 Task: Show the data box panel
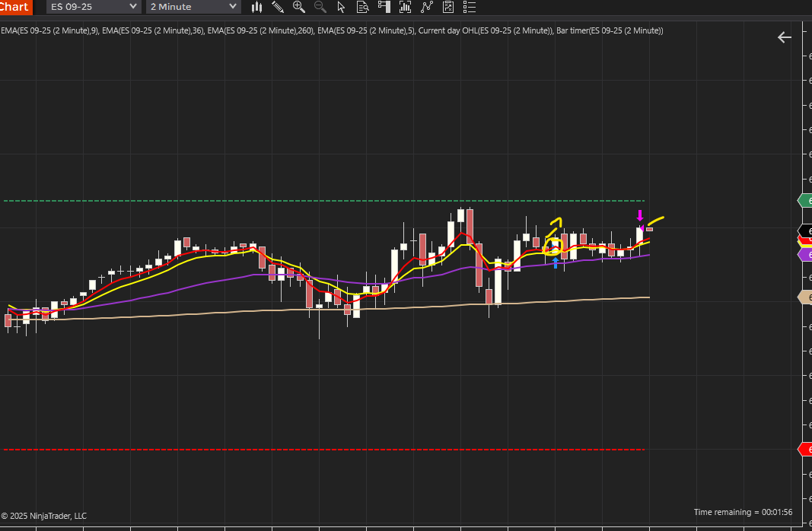click(362, 7)
